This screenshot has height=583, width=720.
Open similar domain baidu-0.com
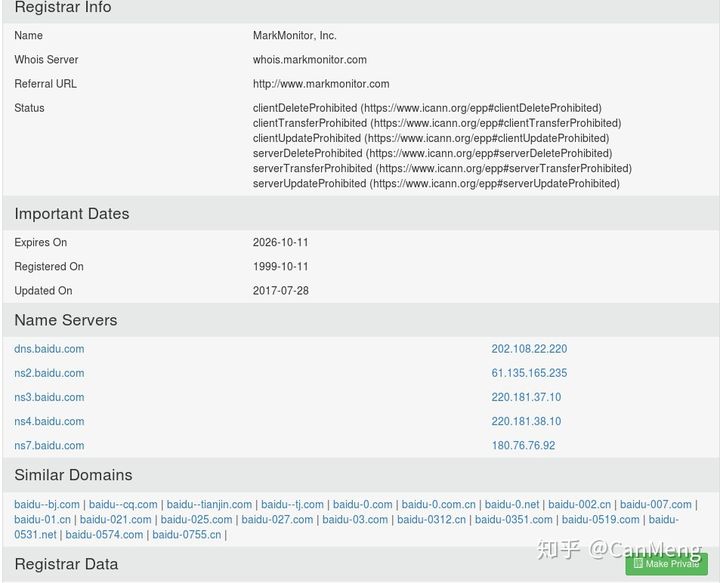pyautogui.click(x=363, y=505)
